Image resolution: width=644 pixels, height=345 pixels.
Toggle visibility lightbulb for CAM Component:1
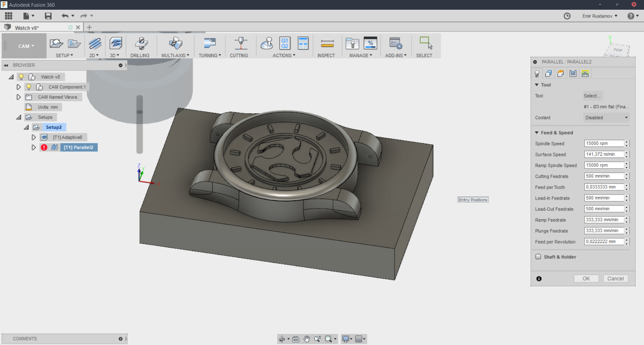click(29, 87)
